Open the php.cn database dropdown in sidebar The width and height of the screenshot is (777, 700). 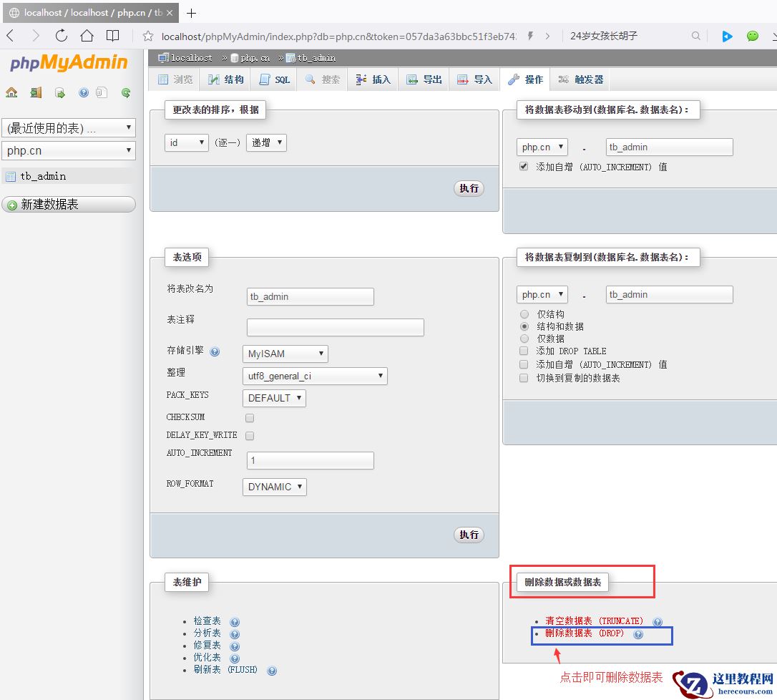pyautogui.click(x=69, y=150)
